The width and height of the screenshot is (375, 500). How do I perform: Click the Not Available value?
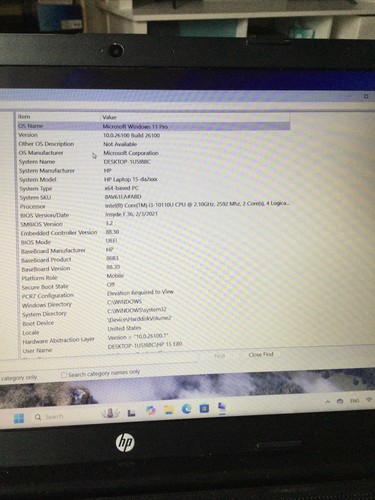click(120, 144)
